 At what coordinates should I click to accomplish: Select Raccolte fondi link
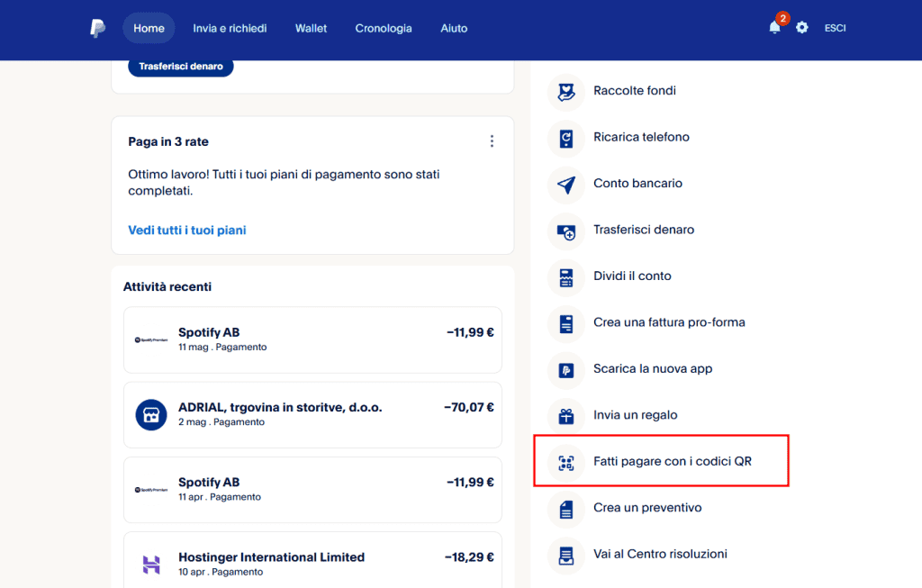tap(635, 91)
